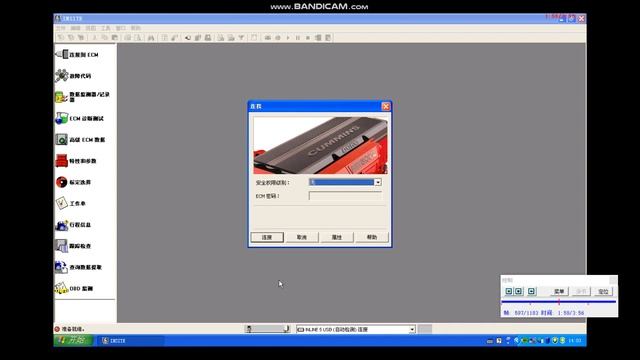This screenshot has width=640, height=360.
Task: Click the play button in control panel
Action: 509,291
